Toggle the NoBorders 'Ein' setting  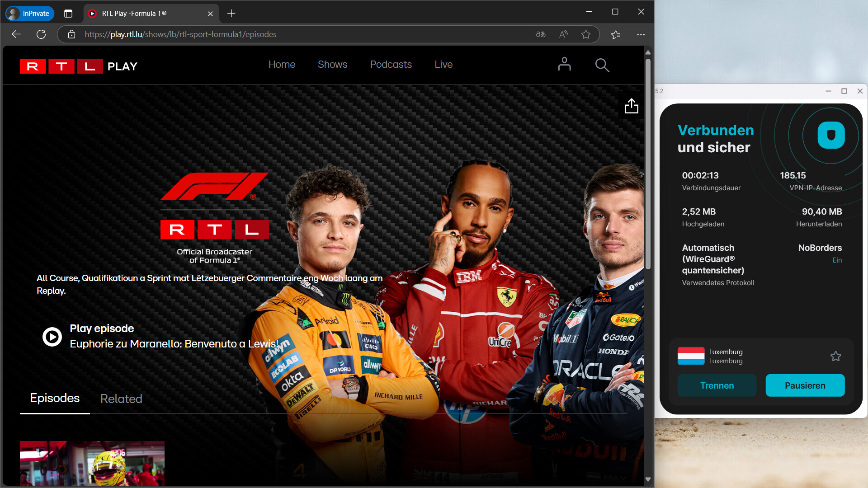coord(837,260)
